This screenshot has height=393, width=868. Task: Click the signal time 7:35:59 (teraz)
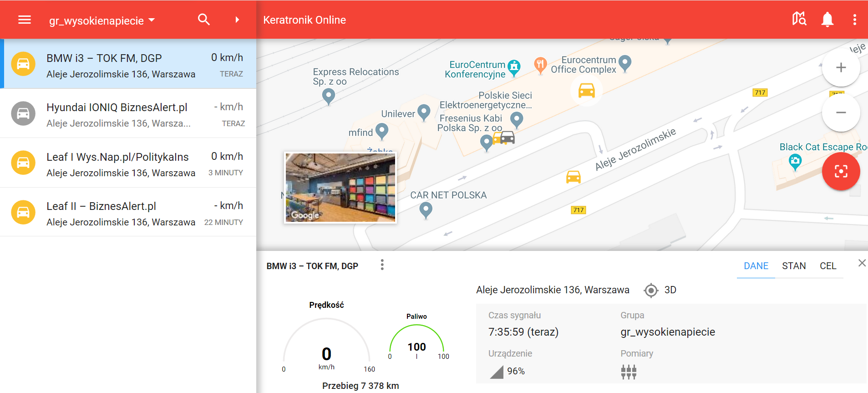tap(523, 332)
